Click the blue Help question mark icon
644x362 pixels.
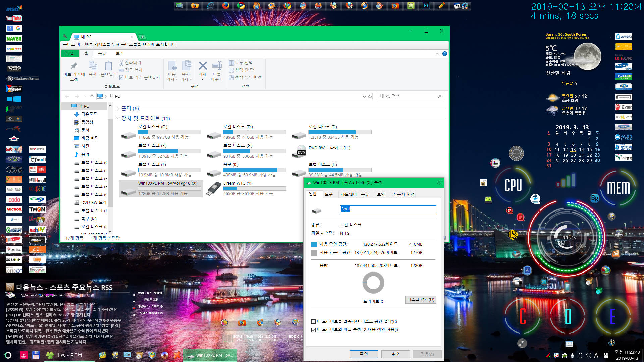coord(444,54)
